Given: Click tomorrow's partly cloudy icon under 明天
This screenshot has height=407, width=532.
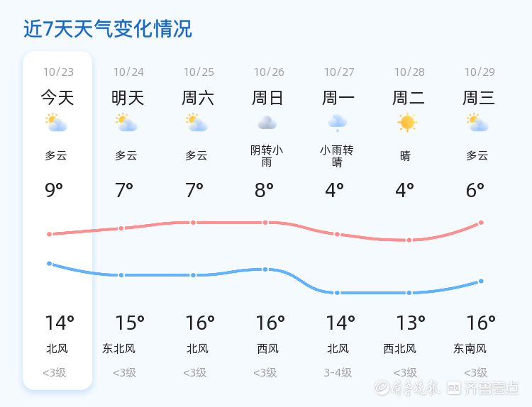Looking at the screenshot, I should [126, 123].
